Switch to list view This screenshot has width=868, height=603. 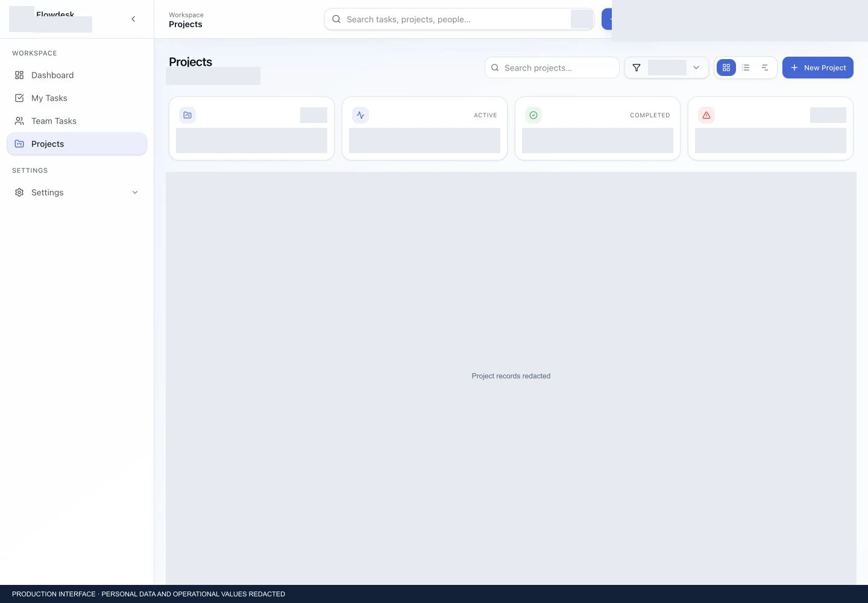pos(746,68)
